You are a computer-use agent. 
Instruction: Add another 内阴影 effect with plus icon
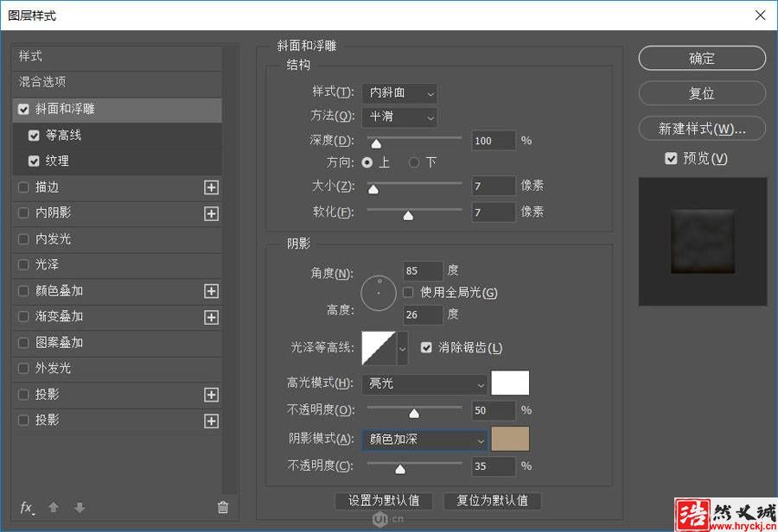(x=212, y=213)
